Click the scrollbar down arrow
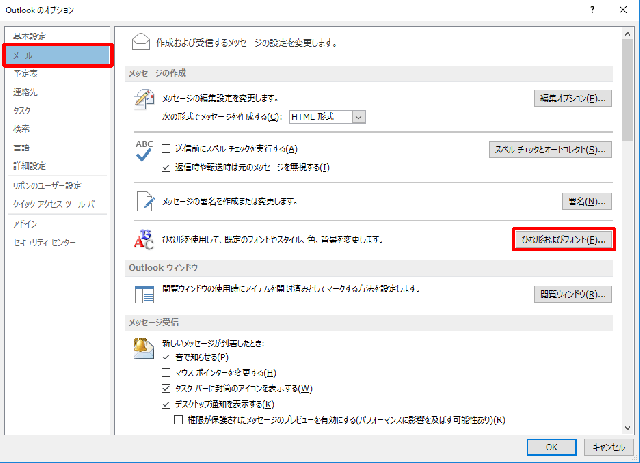This screenshot has height=463, width=640. [627, 428]
